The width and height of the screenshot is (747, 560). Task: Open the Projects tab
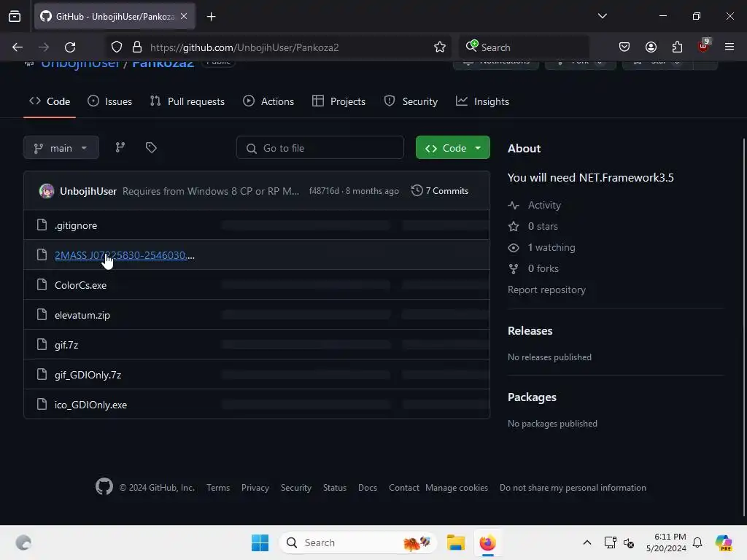[338, 101]
